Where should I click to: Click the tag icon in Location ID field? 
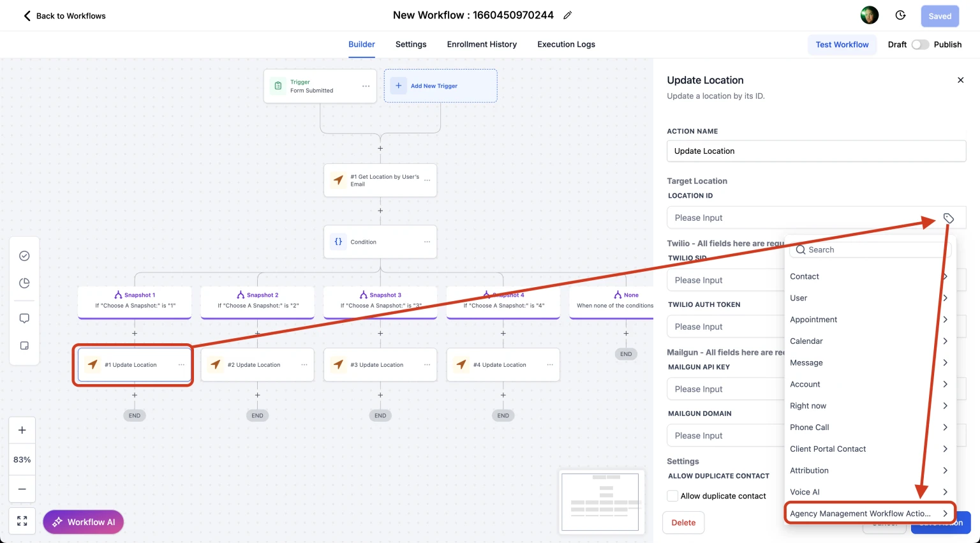pyautogui.click(x=949, y=218)
